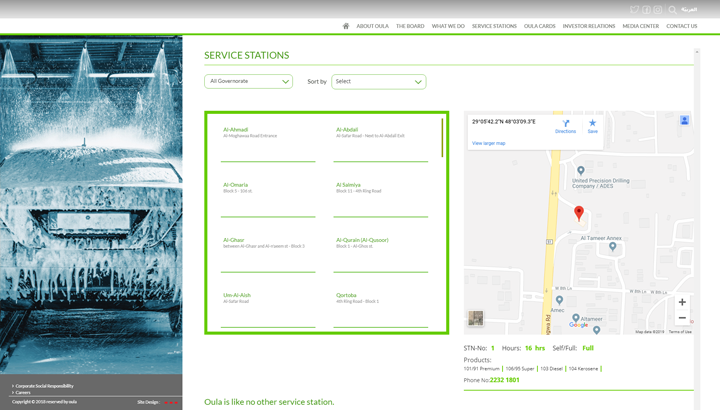Image resolution: width=720 pixels, height=410 pixels.
Task: Click the 106/95 Super product text
Action: click(x=520, y=369)
